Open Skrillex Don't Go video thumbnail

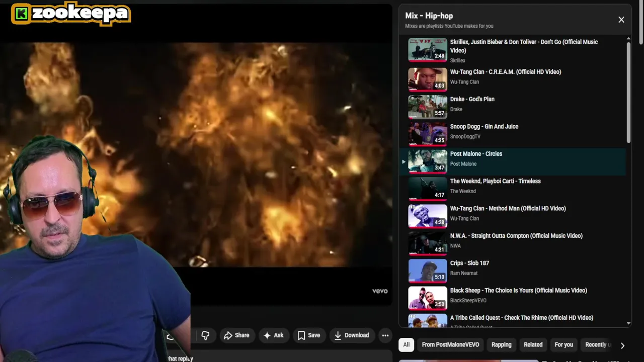[428, 50]
